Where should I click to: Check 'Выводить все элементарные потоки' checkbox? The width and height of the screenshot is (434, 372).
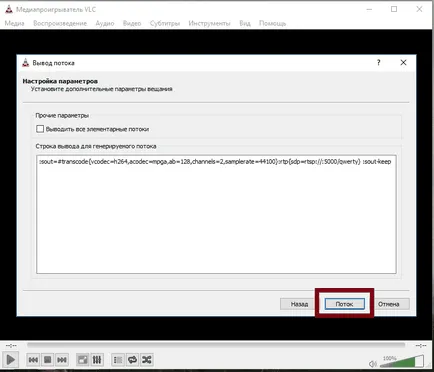click(x=40, y=129)
